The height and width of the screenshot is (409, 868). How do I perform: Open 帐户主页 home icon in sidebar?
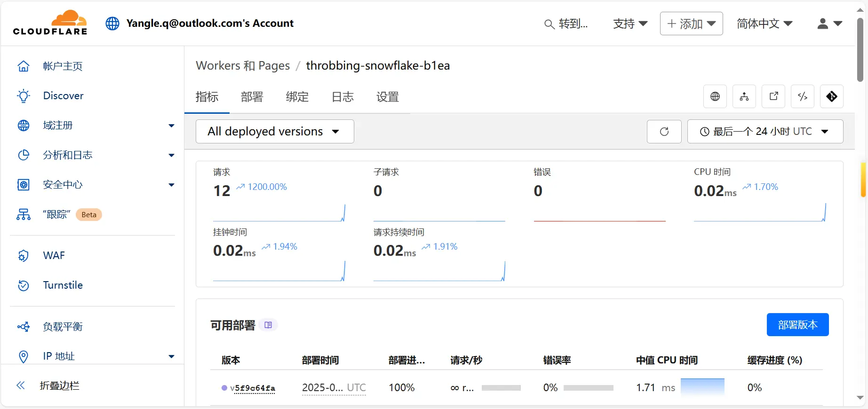coord(24,66)
